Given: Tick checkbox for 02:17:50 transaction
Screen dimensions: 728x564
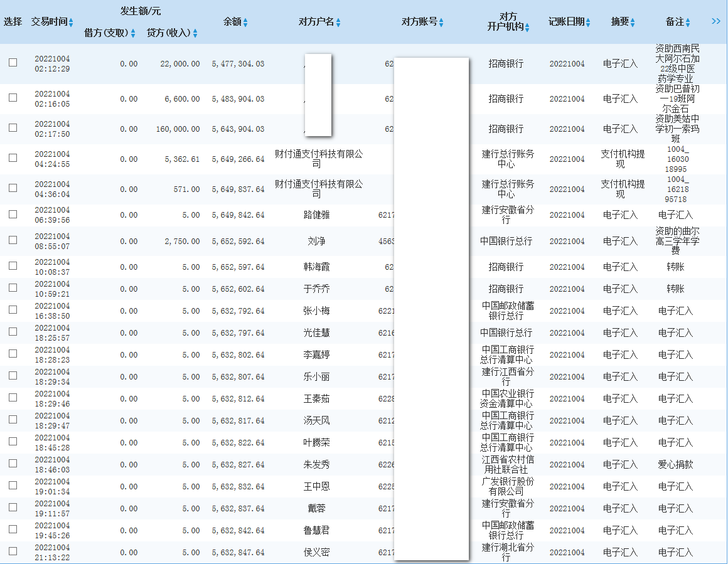Looking at the screenshot, I should [x=13, y=127].
